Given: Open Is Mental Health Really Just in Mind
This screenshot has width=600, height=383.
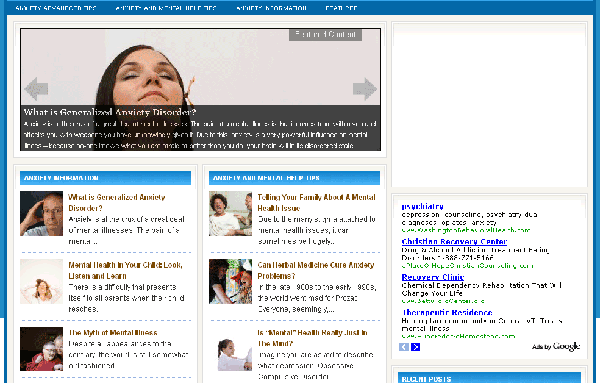Looking at the screenshot, I should point(312,338).
